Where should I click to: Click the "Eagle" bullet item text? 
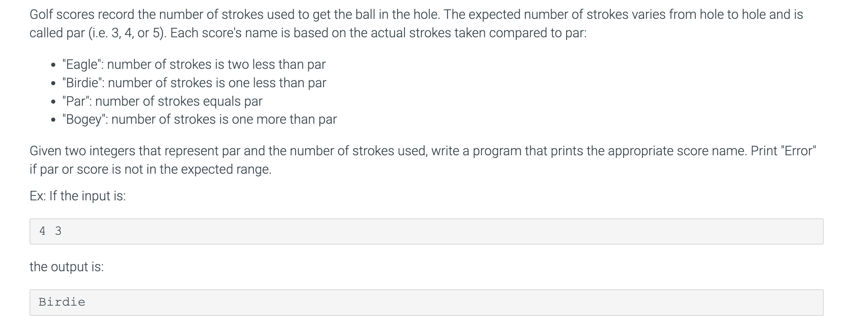pos(194,64)
